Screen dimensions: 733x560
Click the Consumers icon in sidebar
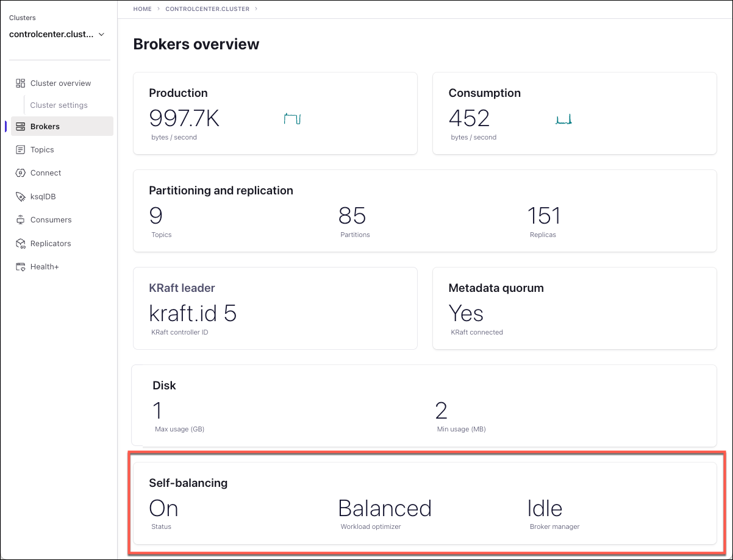20,220
